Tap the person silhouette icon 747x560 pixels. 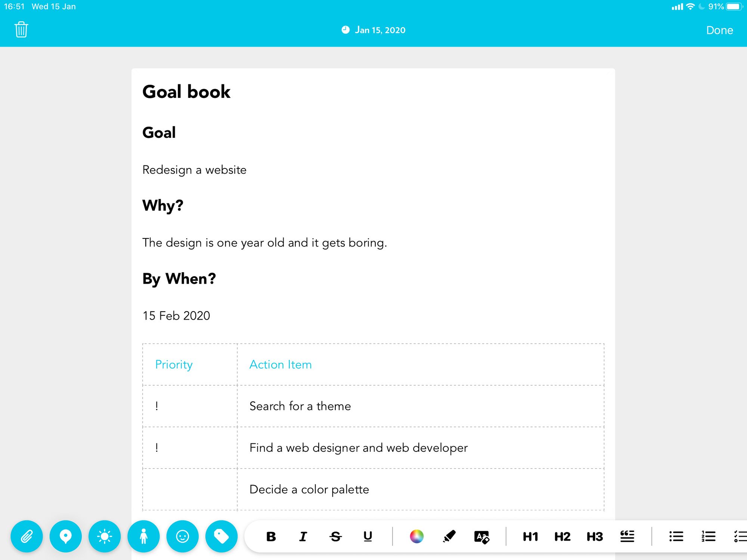[143, 536]
